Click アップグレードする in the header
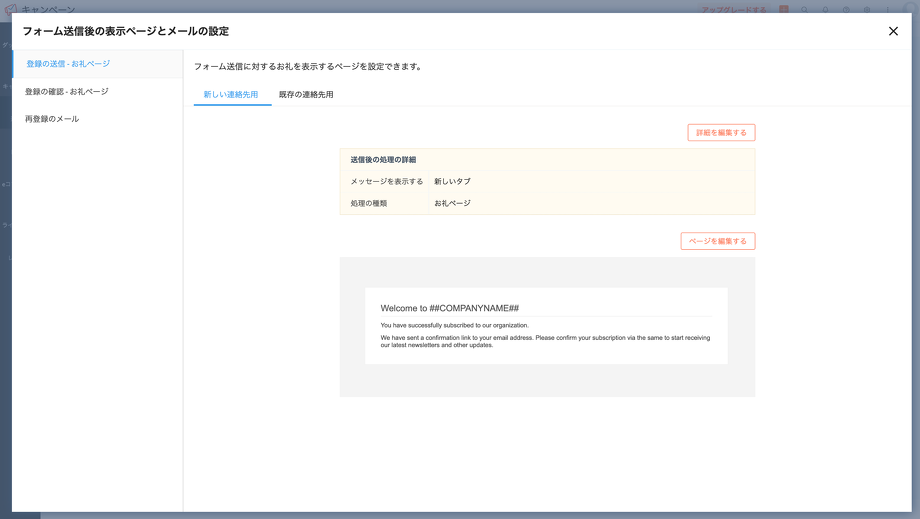Screen dimensions: 920x519 tap(734, 10)
